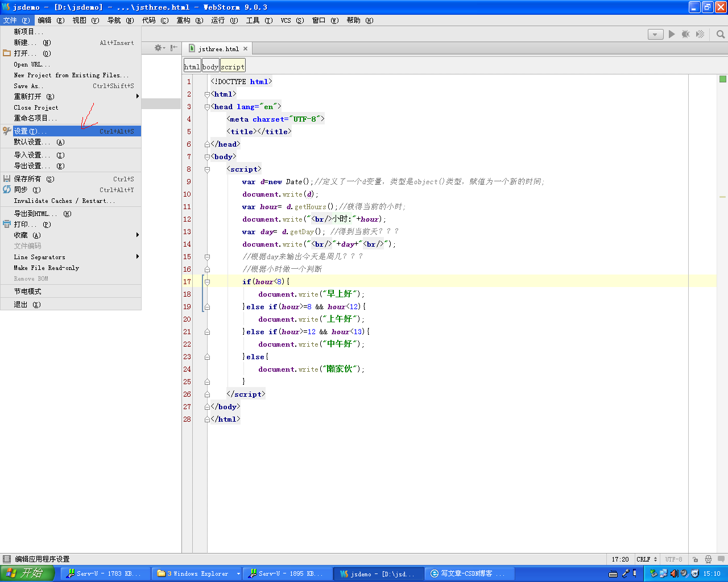728x582 pixels.
Task: Click the green inspection status indicator
Action: 722,79
